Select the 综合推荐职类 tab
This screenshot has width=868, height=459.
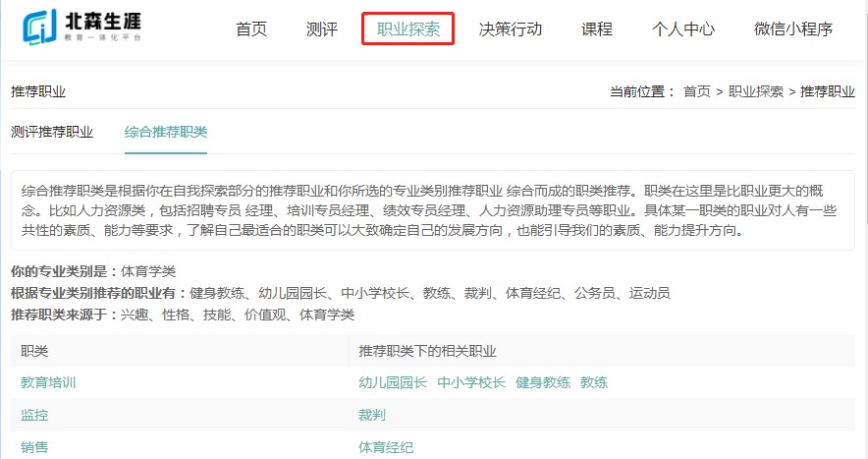166,132
